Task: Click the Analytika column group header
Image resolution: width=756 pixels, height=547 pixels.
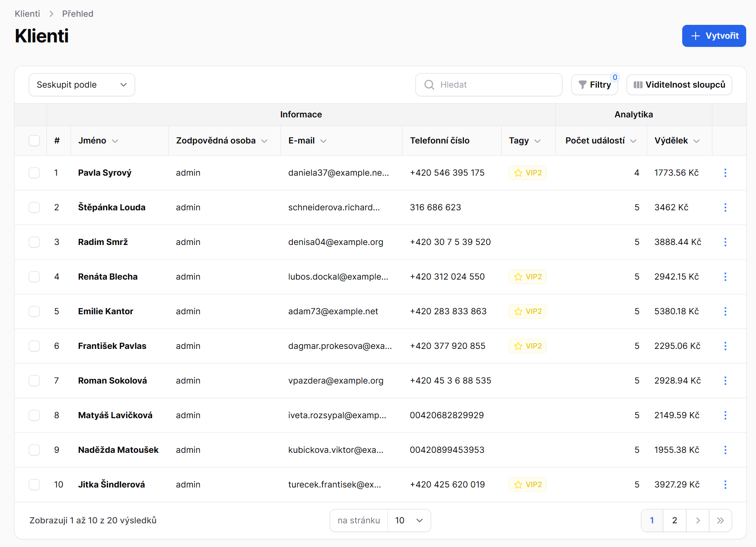Action: click(634, 115)
